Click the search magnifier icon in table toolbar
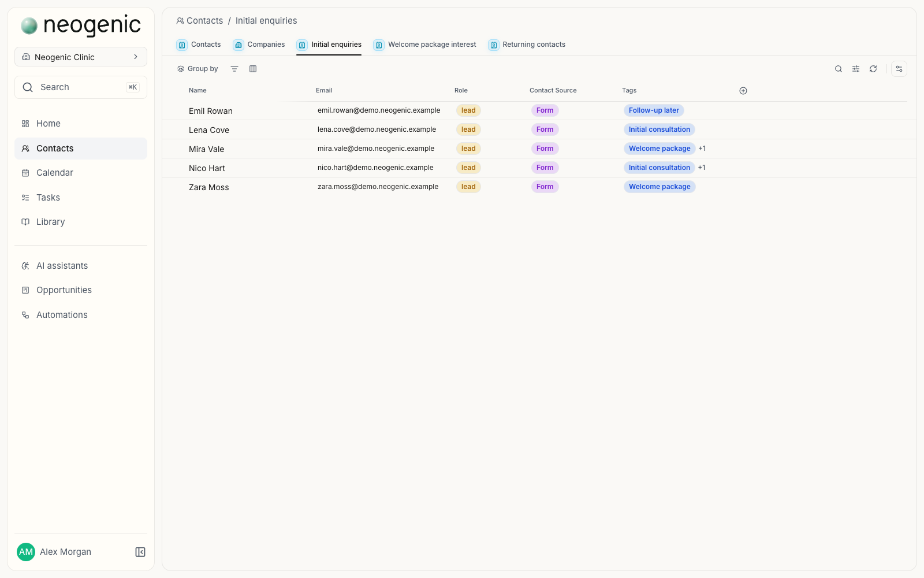This screenshot has height=578, width=924. pos(839,69)
